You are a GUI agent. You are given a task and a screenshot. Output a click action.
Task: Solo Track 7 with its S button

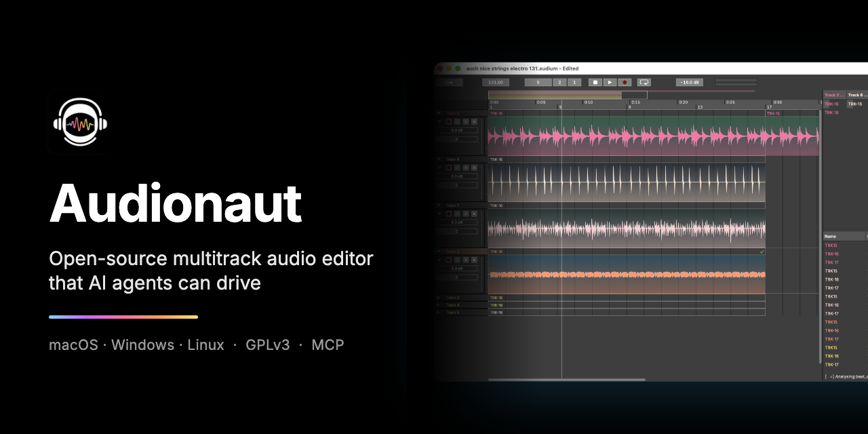click(x=465, y=214)
